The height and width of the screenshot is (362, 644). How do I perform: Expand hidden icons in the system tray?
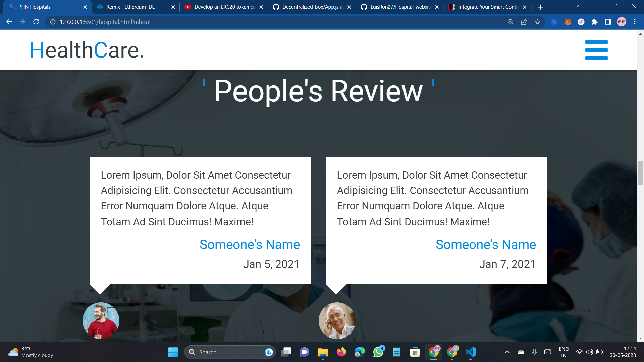coord(507,352)
